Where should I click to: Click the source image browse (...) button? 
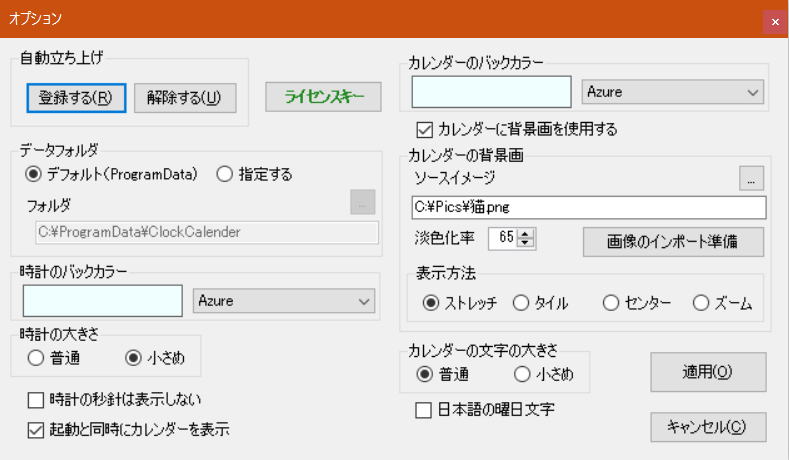pyautogui.click(x=751, y=178)
